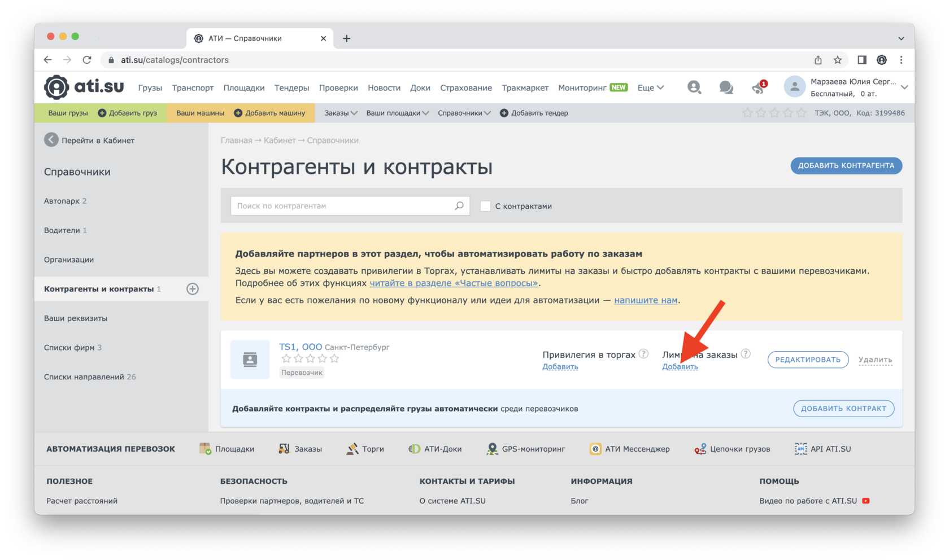949x560 pixels.
Task: Bookmark page with star icon
Action: (838, 60)
